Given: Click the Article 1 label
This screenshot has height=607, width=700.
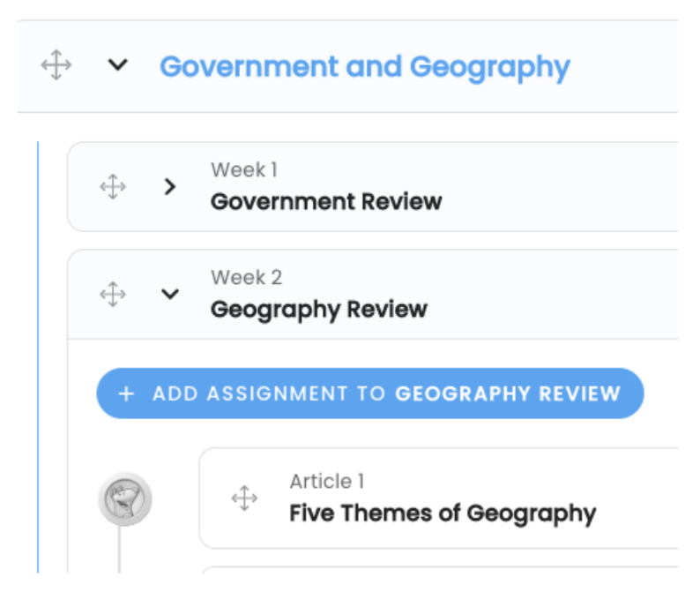Looking at the screenshot, I should pos(327,482).
